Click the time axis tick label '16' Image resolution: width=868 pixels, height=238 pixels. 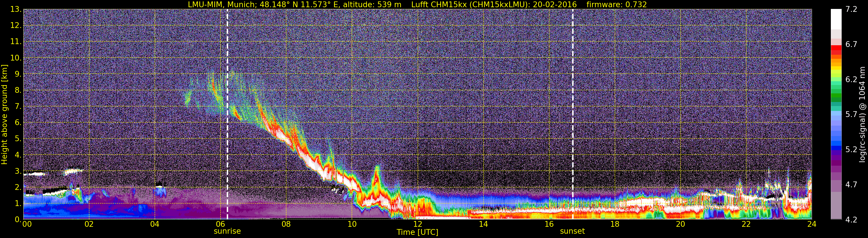tap(549, 224)
